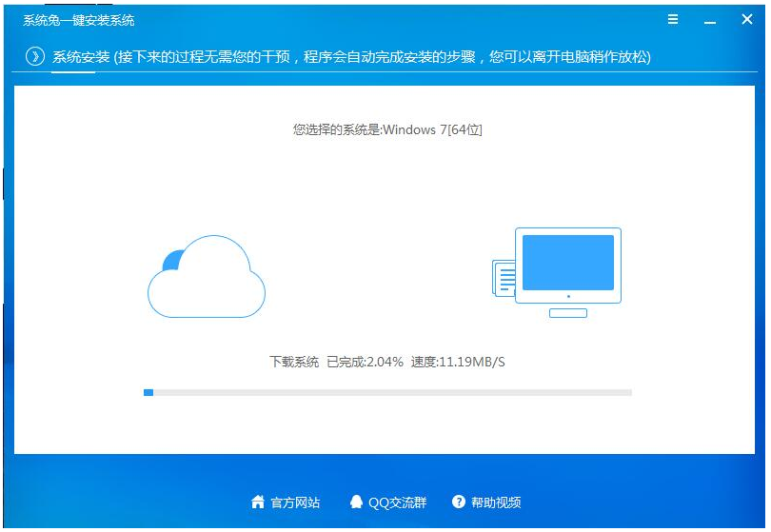
Task: Open the 帮助视频 link
Action: [496, 502]
